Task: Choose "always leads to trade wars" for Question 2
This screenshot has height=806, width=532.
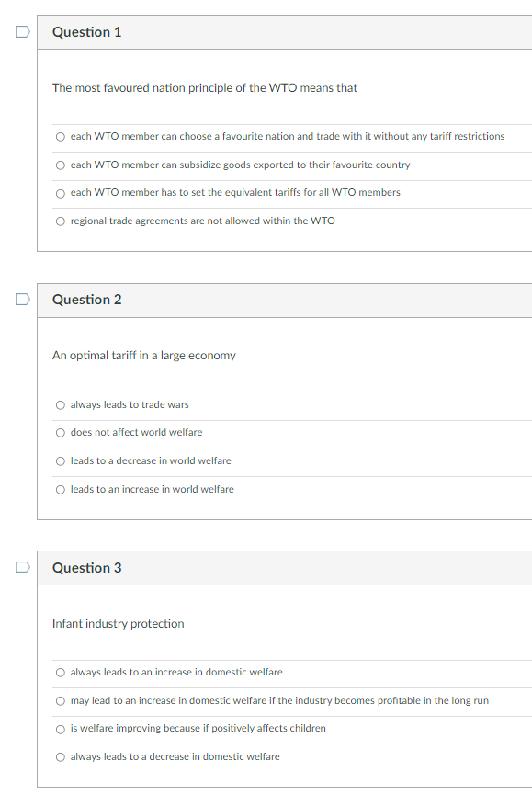Action: point(60,404)
